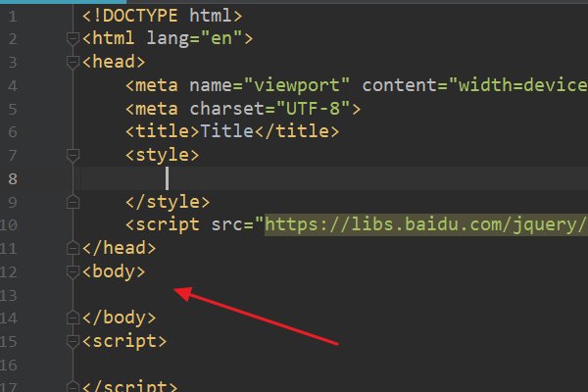Collapse the opening body tag fold marker
This screenshot has height=392, width=588.
72,271
